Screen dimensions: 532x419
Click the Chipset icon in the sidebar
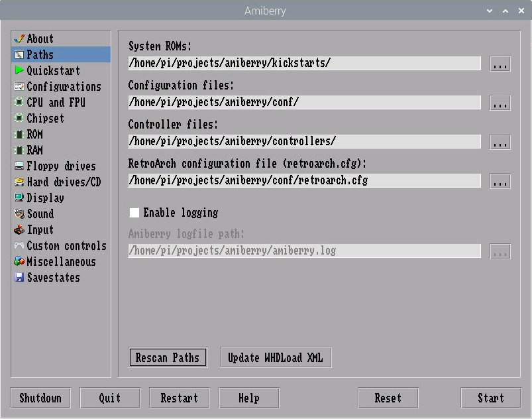point(20,119)
